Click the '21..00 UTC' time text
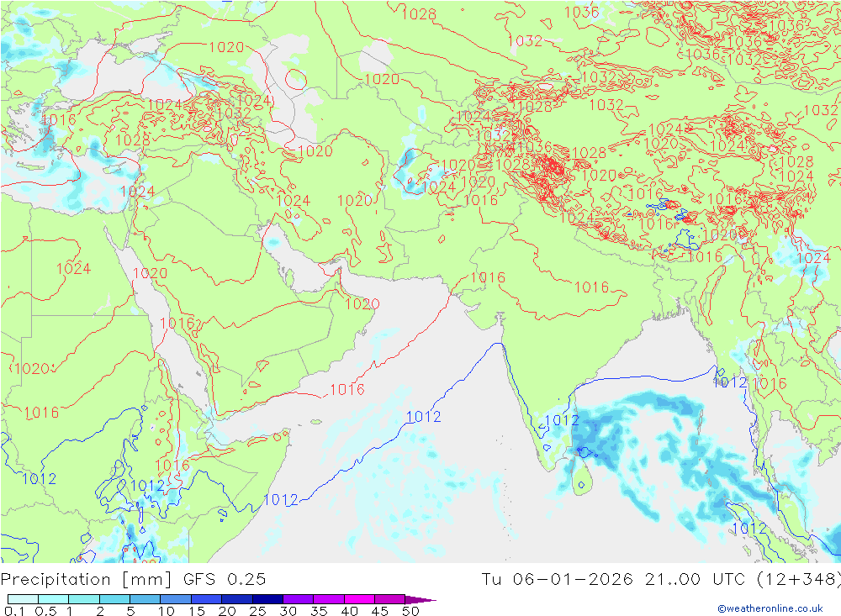This screenshot has height=616, width=841. click(696, 579)
